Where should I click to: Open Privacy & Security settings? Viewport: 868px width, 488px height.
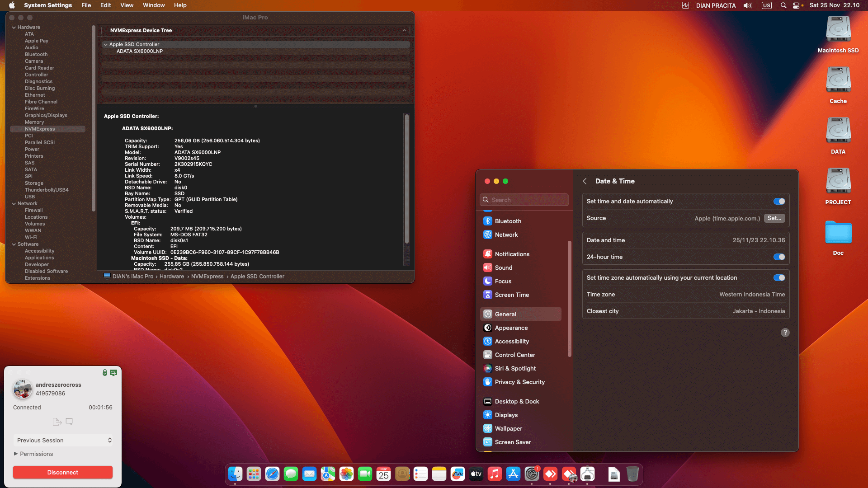(x=521, y=382)
